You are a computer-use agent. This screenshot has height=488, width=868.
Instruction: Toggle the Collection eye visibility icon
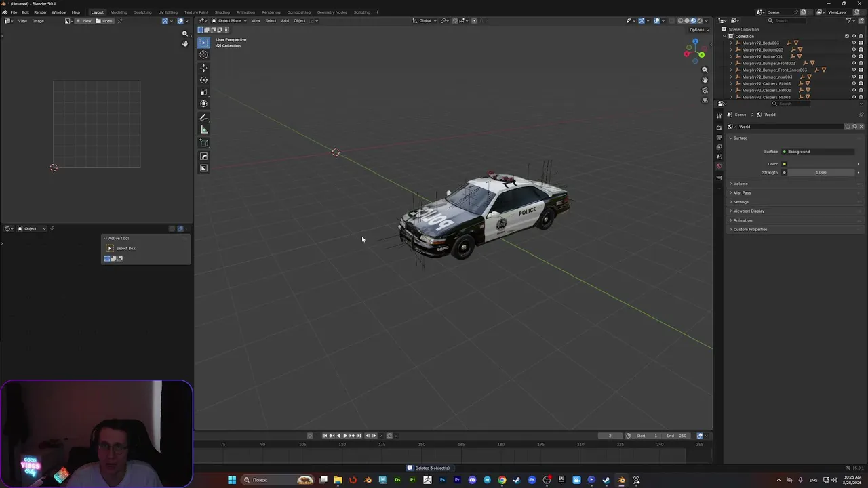click(x=853, y=36)
